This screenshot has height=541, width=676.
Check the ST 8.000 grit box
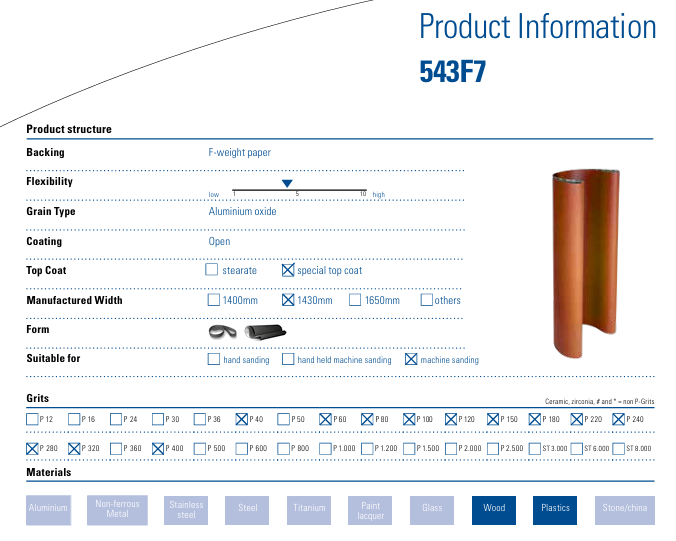(x=618, y=449)
